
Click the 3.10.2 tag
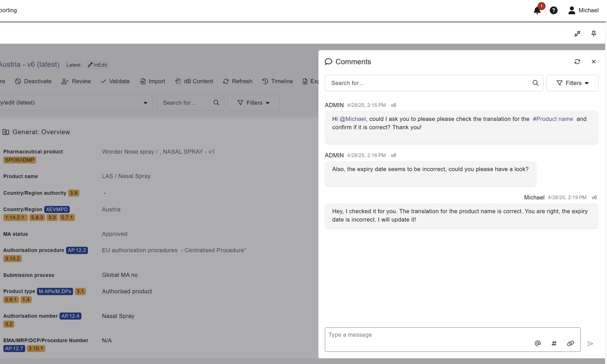point(12,259)
